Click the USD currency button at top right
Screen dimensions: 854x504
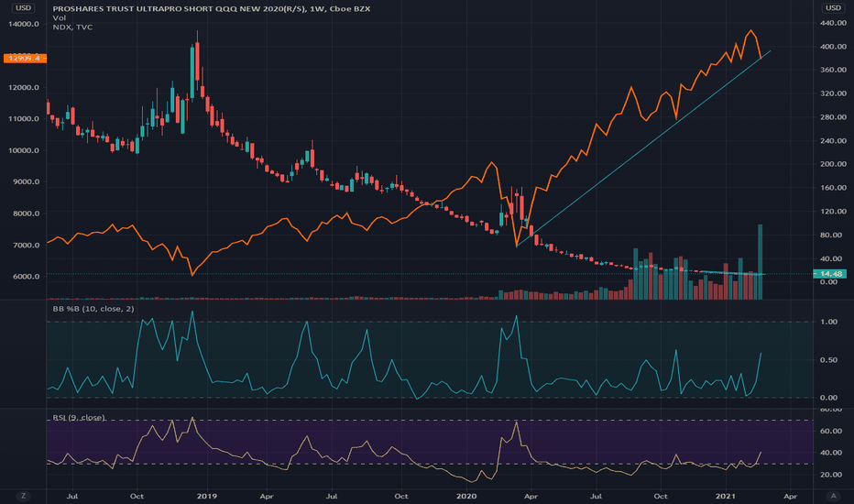click(x=833, y=7)
